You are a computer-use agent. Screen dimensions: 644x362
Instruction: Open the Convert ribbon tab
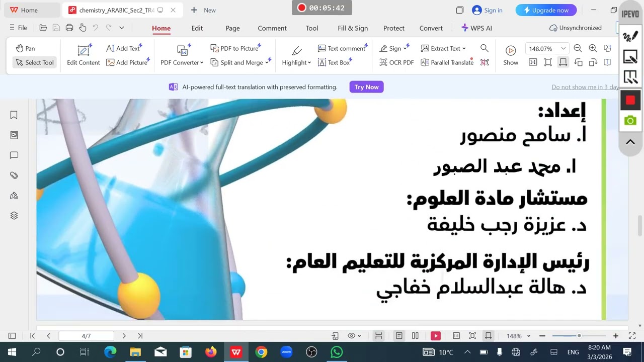click(x=431, y=28)
